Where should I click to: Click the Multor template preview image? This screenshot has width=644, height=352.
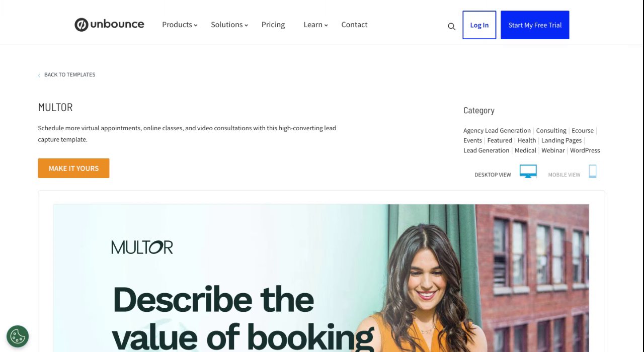click(x=321, y=278)
